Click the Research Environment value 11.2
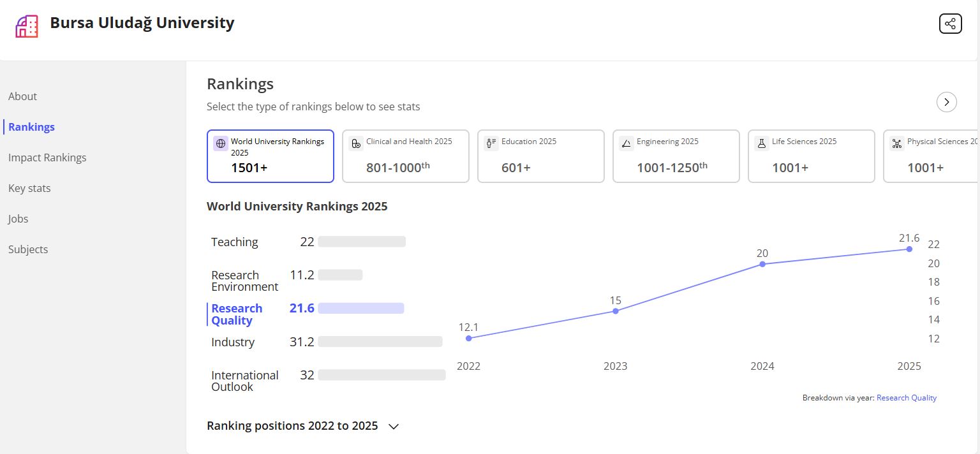The image size is (980, 454). tap(302, 275)
